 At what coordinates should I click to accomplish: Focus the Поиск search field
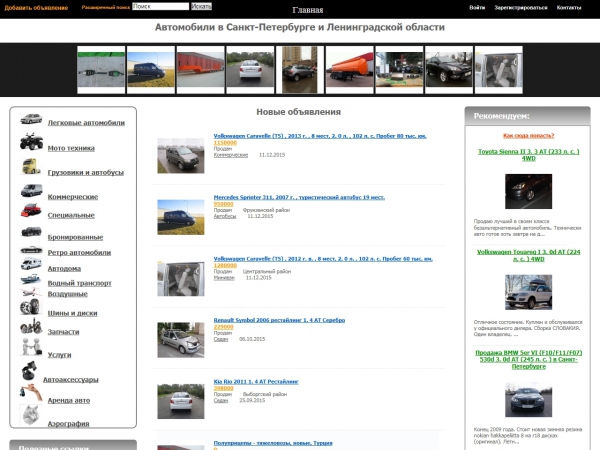pos(161,7)
